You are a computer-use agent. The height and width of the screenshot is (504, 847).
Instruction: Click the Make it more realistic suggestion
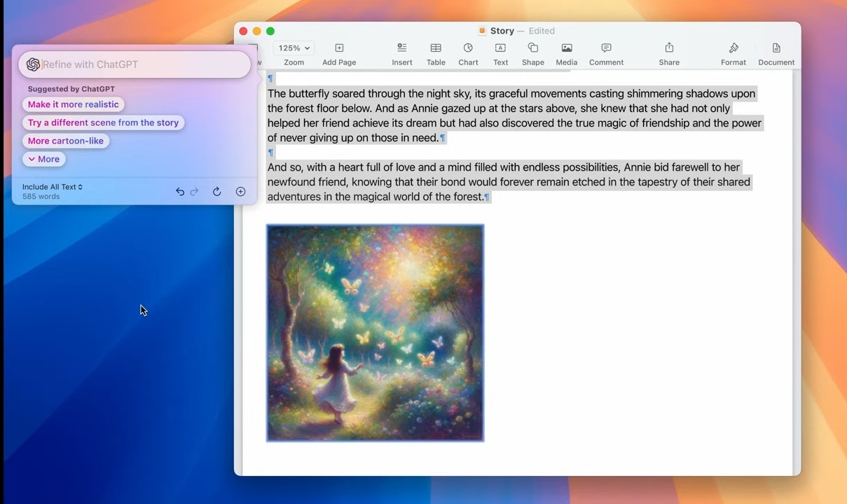click(73, 104)
